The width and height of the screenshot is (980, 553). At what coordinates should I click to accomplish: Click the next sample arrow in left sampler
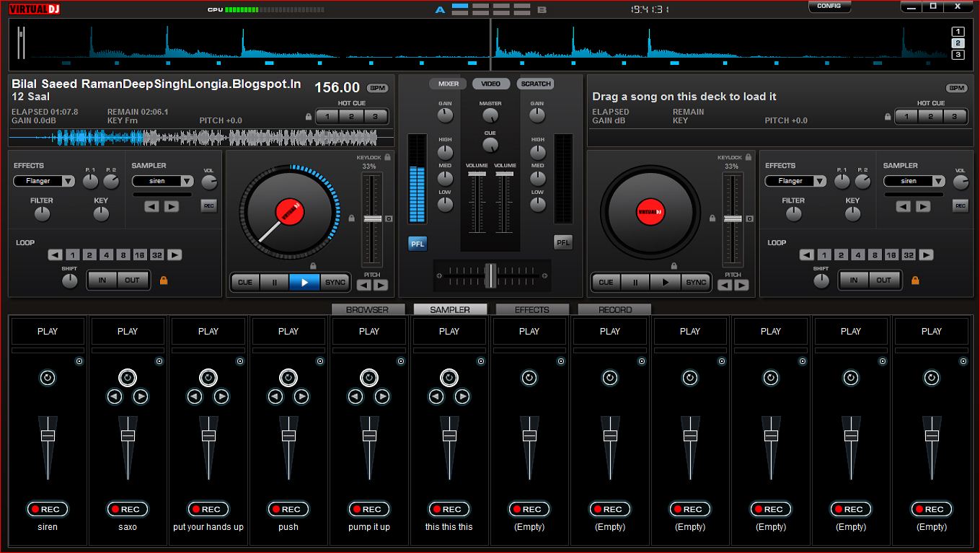(172, 206)
